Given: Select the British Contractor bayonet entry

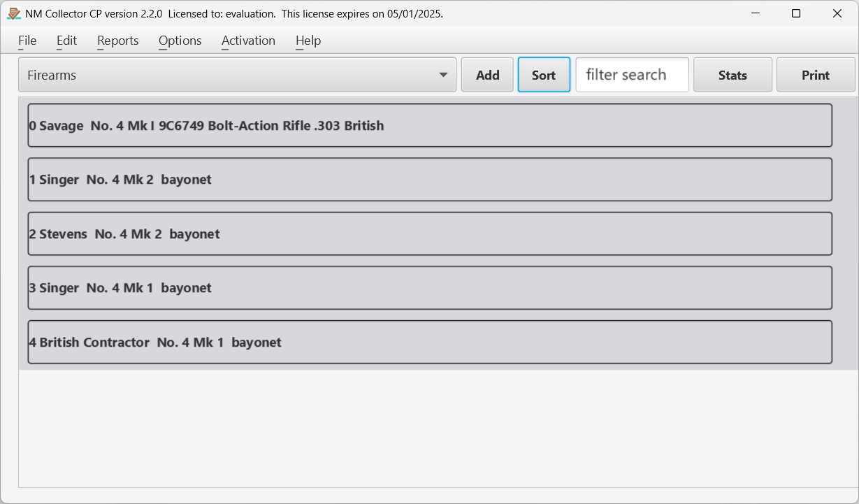Looking at the screenshot, I should tap(430, 342).
